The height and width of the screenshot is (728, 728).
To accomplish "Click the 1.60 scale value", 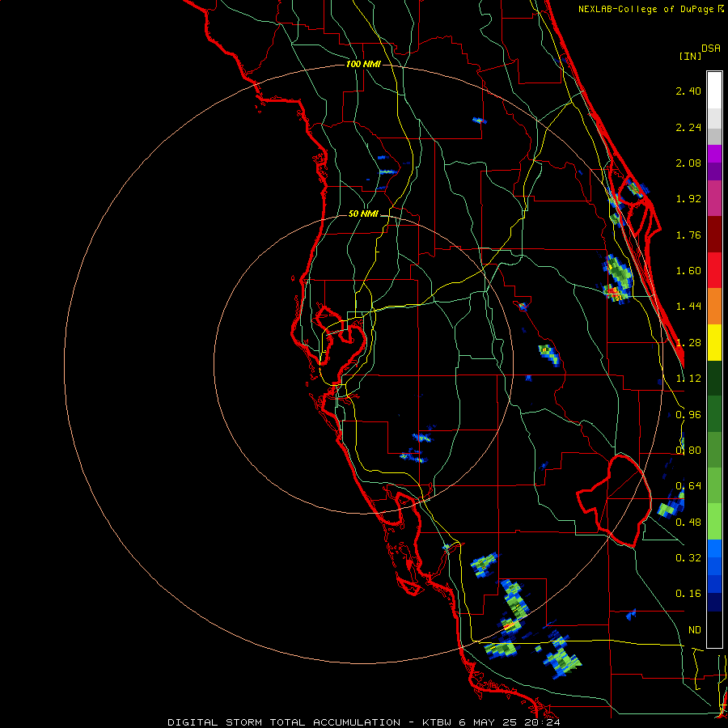I will pyautogui.click(x=688, y=271).
